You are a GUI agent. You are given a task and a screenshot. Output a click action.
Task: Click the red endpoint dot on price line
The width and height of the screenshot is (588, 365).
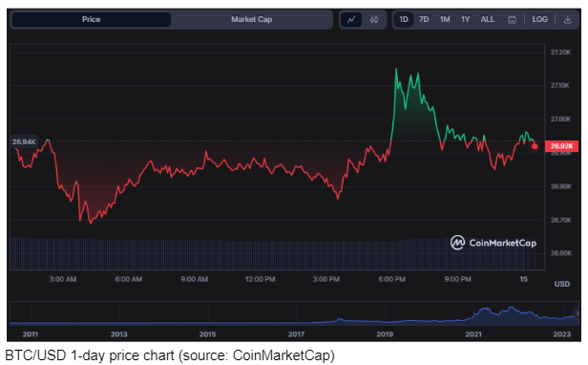coord(535,146)
